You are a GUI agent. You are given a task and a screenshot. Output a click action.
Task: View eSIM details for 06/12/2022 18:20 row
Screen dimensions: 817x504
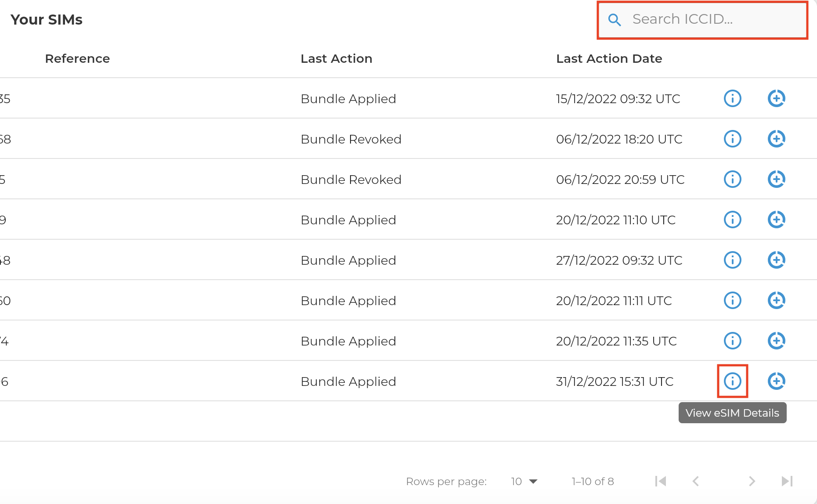732,139
